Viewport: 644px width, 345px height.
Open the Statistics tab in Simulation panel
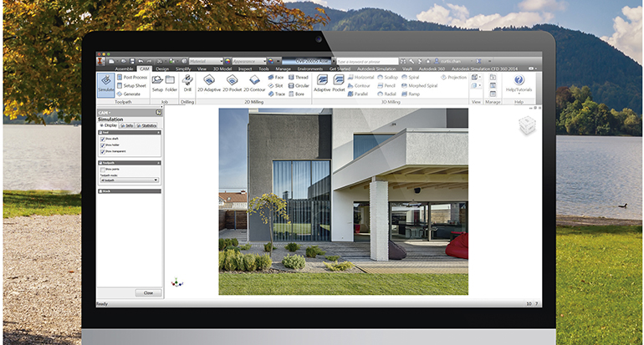point(148,125)
